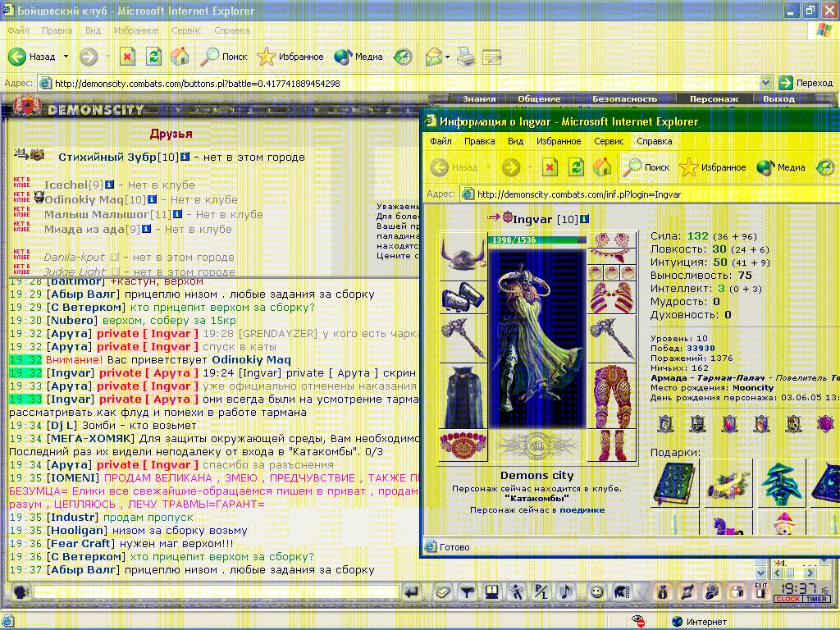This screenshot has height=630, width=840.
Task: Open info icon beside Odinokiy Maq[10]
Action: [152, 199]
